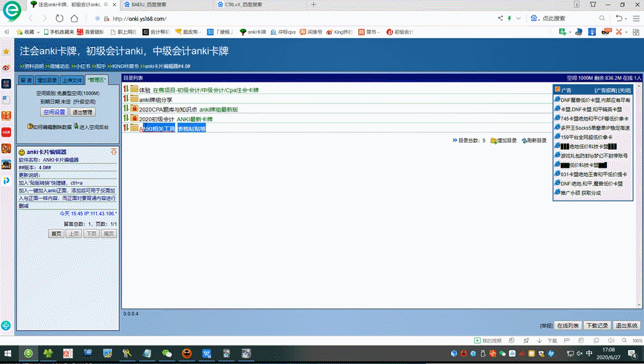The width and height of the screenshot is (644, 364).
Task: Expand the translate extension dropdown arrow
Action: point(570,32)
